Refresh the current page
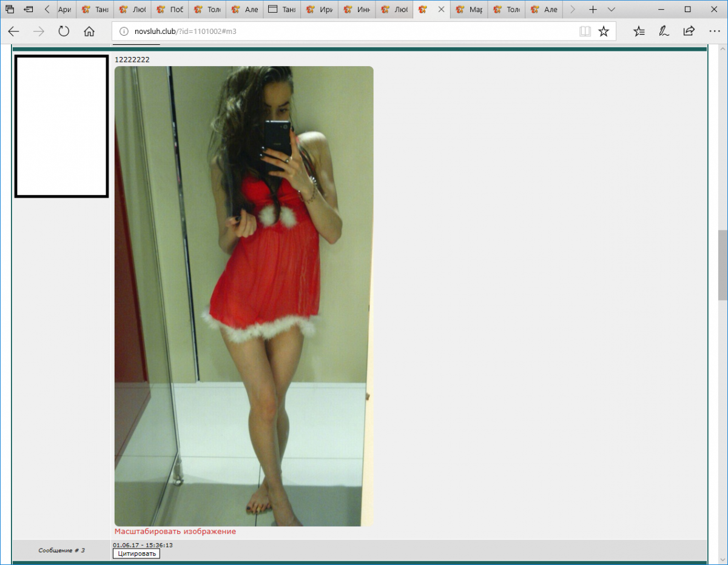 click(x=64, y=32)
